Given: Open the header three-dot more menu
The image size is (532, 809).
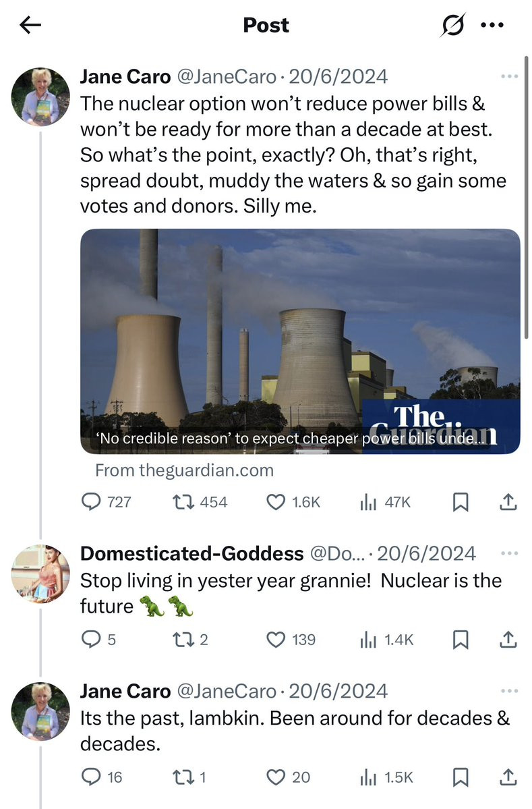Looking at the screenshot, I should (492, 26).
